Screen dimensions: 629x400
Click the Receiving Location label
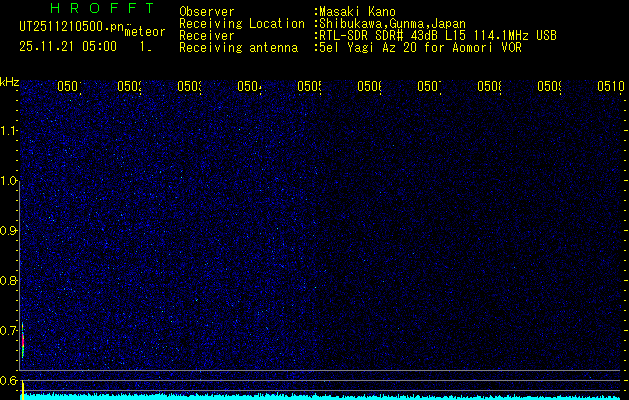pyautogui.click(x=242, y=24)
